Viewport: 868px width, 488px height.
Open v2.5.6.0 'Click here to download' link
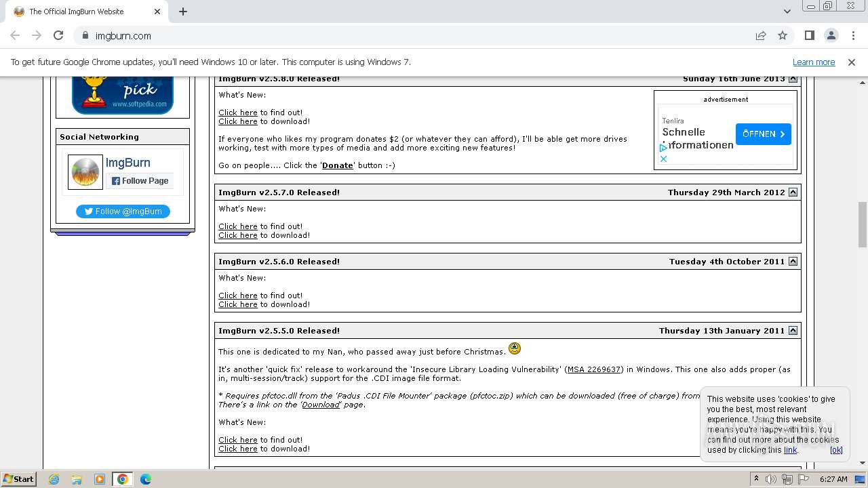[238, 304]
